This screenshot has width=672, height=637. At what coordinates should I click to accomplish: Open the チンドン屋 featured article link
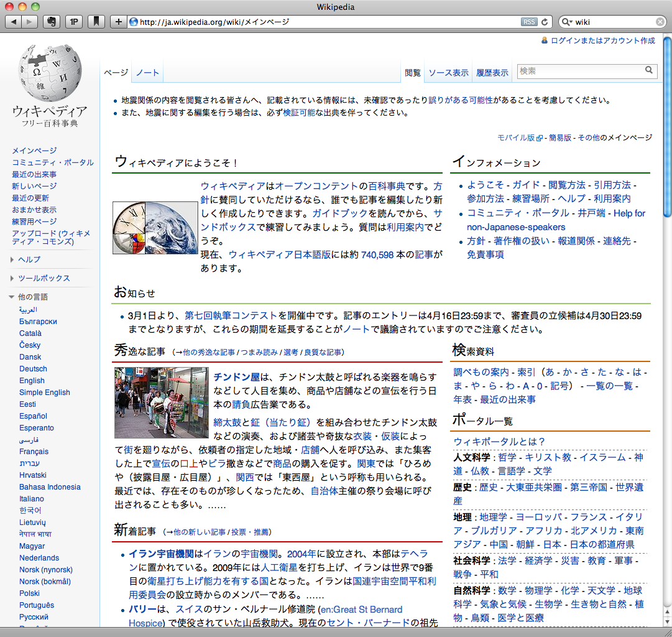pyautogui.click(x=237, y=377)
